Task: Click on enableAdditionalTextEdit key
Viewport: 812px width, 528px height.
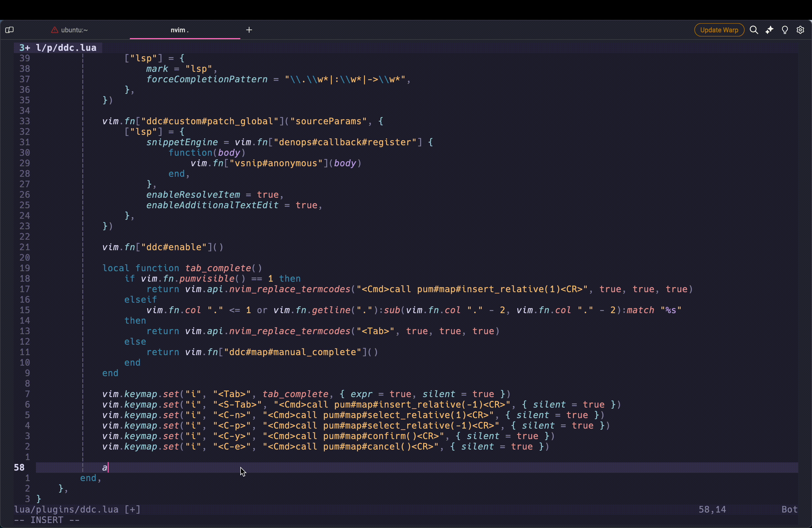Action: 212,205
